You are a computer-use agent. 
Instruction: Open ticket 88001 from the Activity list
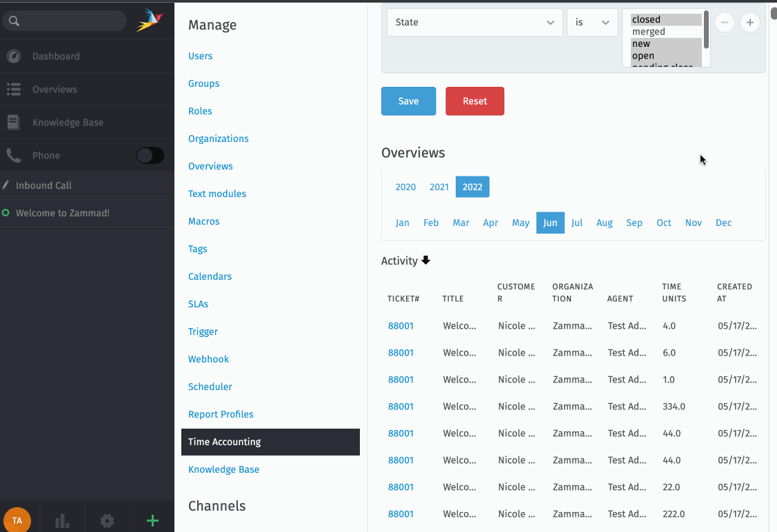click(401, 325)
